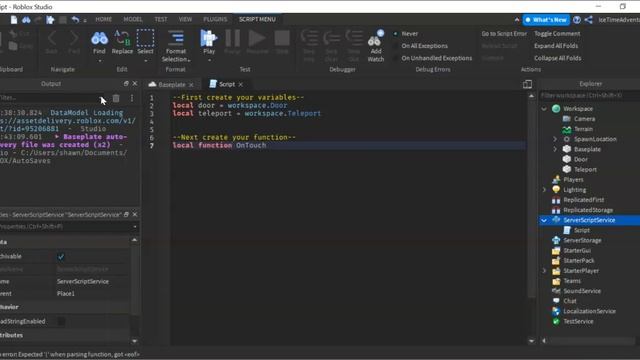Click the new file icon in quick access bar
640x360 pixels.
14,20
